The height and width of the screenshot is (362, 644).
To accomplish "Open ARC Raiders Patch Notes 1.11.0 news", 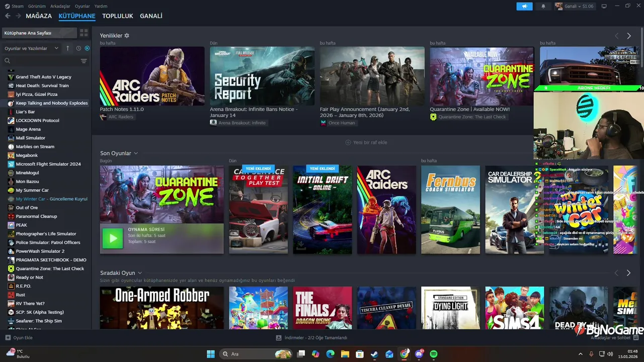I will (x=152, y=76).
